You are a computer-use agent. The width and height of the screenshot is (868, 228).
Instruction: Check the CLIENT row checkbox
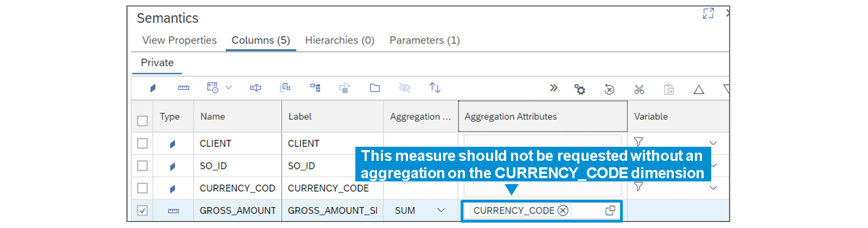click(x=142, y=144)
